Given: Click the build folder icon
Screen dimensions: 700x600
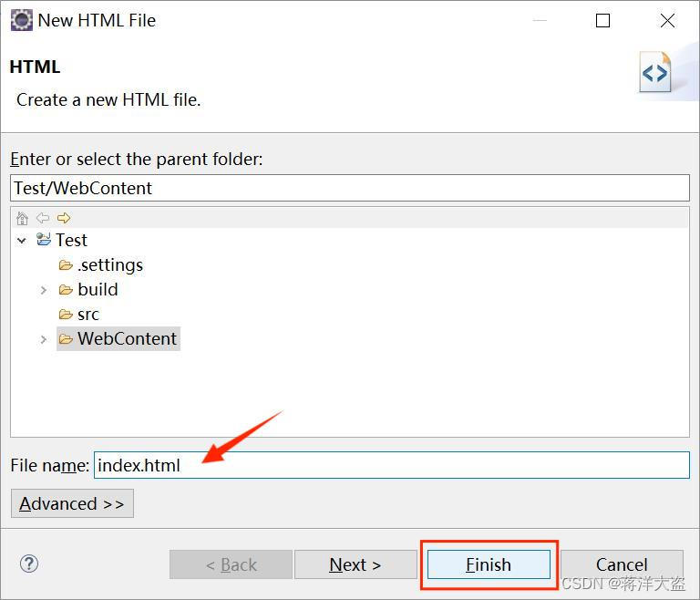Looking at the screenshot, I should [66, 290].
